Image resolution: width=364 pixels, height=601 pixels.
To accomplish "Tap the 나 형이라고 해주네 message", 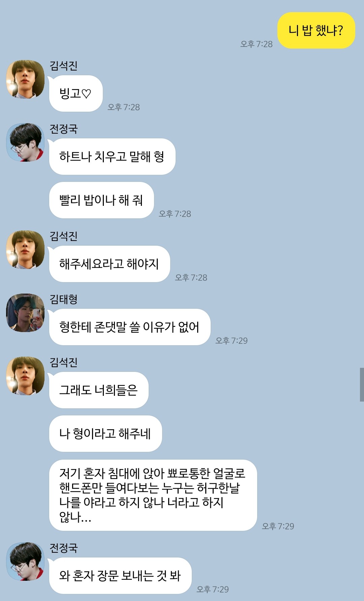I will click(105, 434).
